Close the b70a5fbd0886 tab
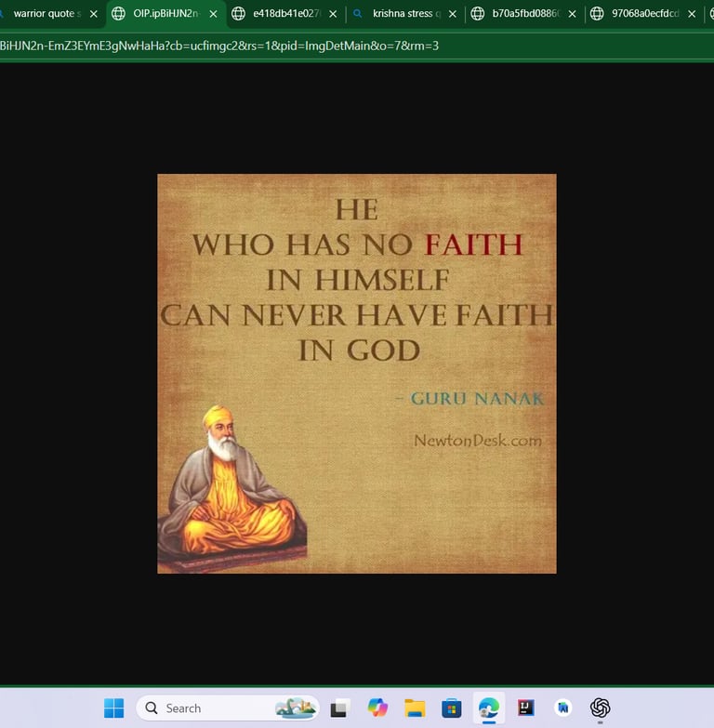 tap(573, 14)
